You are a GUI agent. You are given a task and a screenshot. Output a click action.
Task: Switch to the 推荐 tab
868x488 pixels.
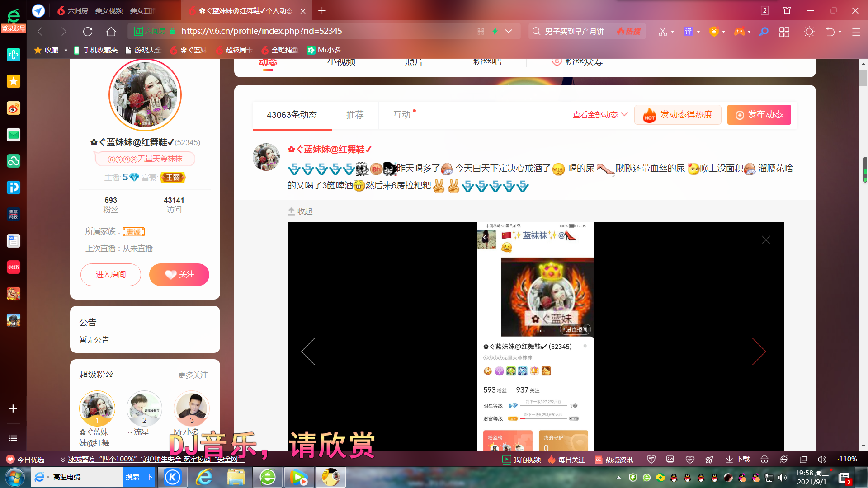(355, 115)
